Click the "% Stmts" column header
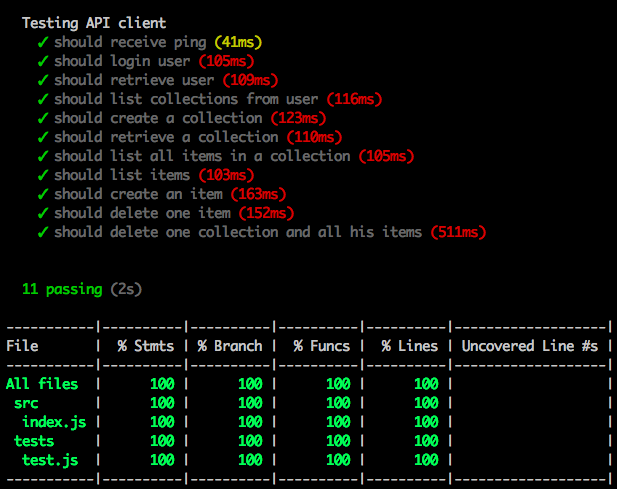Screen dimensions: 617x489 tap(146, 346)
